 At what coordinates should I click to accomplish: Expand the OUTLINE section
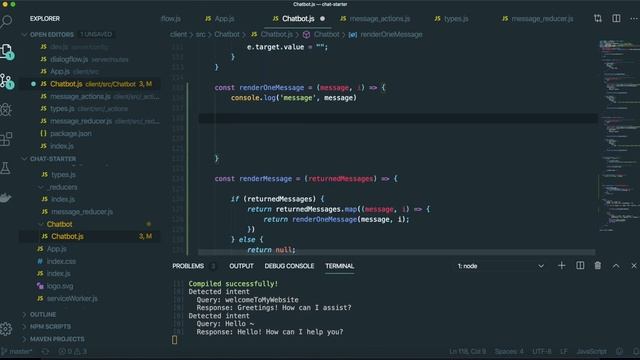point(42,315)
